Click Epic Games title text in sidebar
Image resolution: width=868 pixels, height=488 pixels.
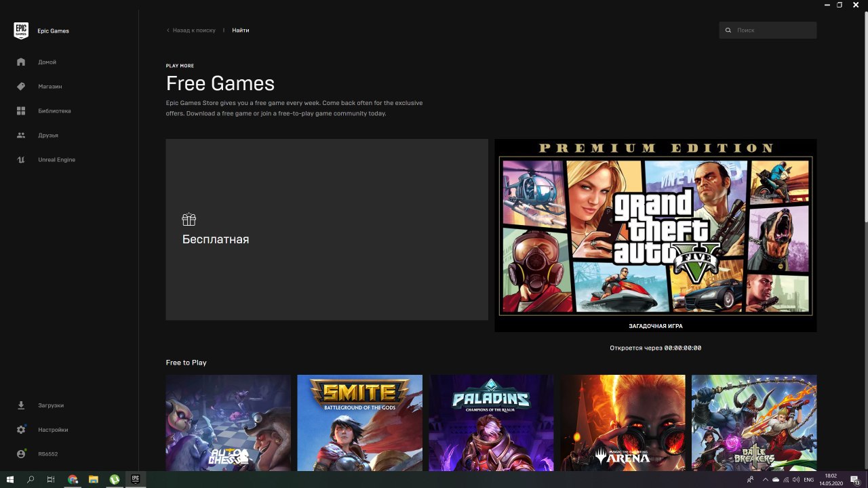tap(53, 31)
